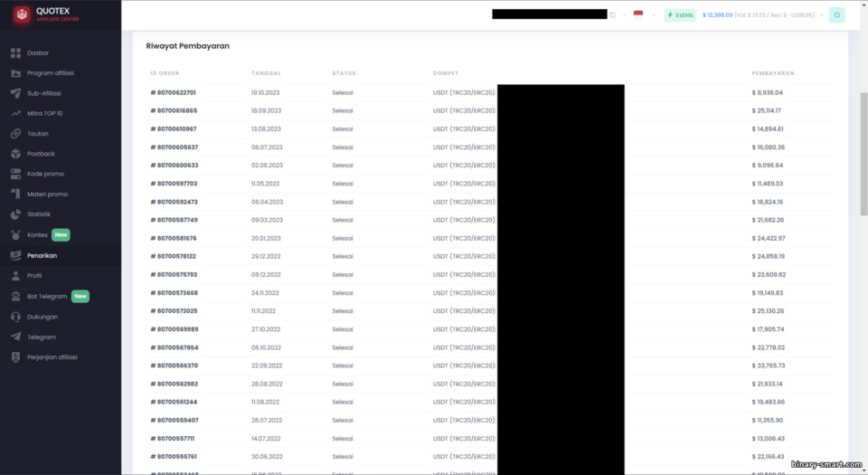Click the date 02.06.2023

pyautogui.click(x=267, y=166)
